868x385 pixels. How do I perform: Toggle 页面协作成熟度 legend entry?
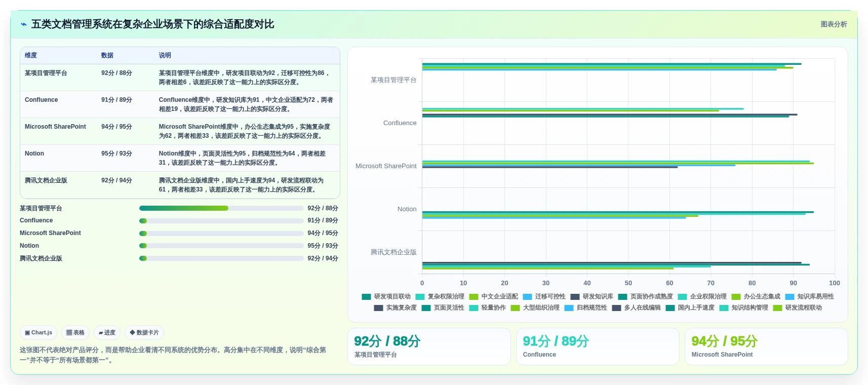[x=646, y=297]
